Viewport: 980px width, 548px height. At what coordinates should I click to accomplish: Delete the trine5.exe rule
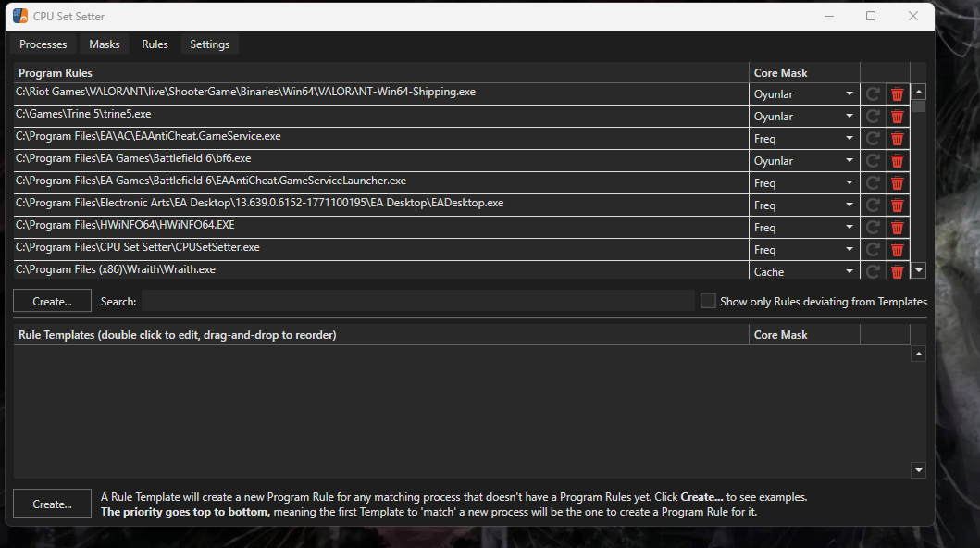click(897, 117)
